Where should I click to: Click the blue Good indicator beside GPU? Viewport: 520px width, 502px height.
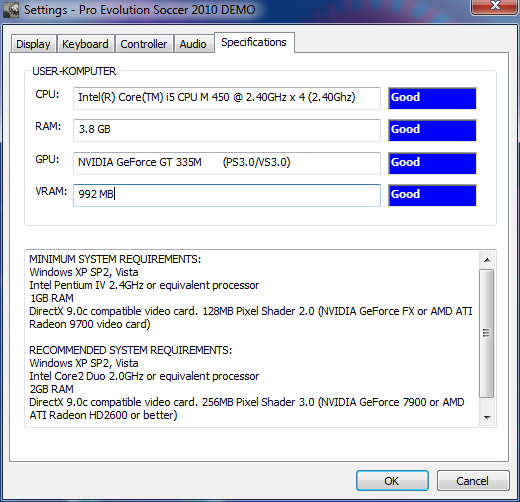point(432,163)
